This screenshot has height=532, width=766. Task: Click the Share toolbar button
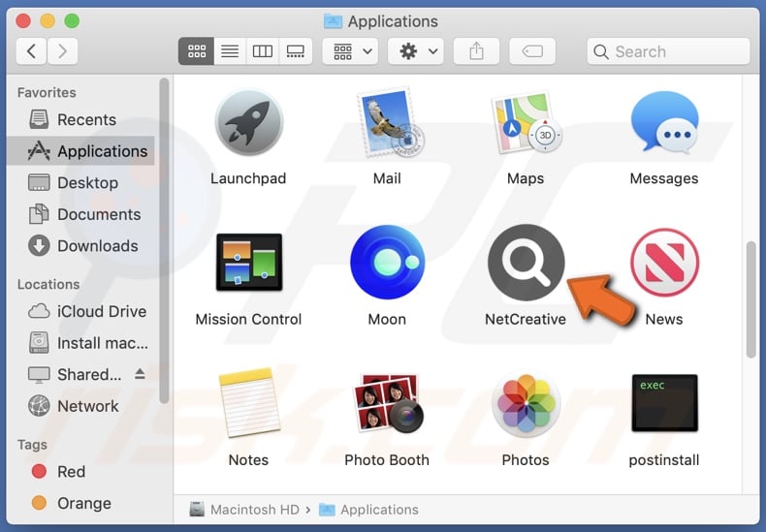point(476,51)
